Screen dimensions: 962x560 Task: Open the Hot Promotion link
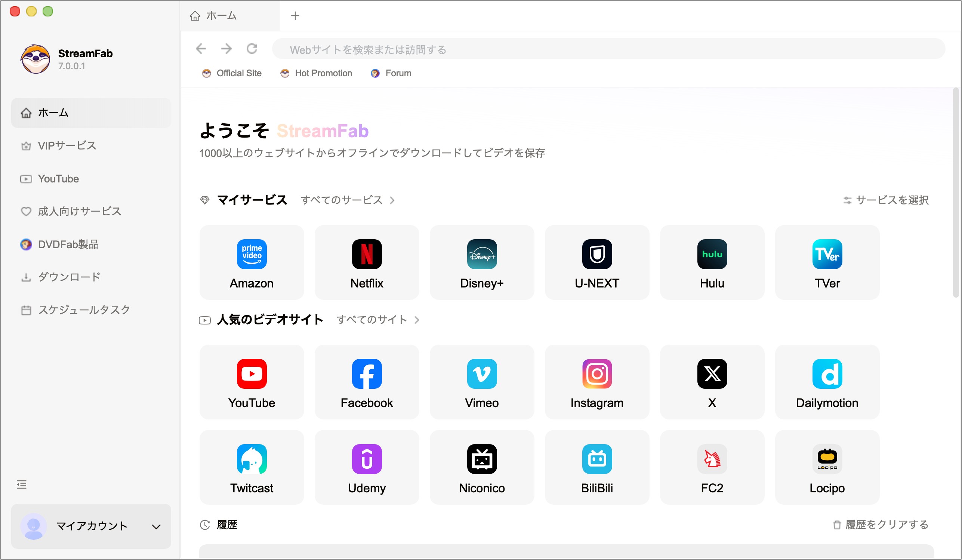click(323, 73)
